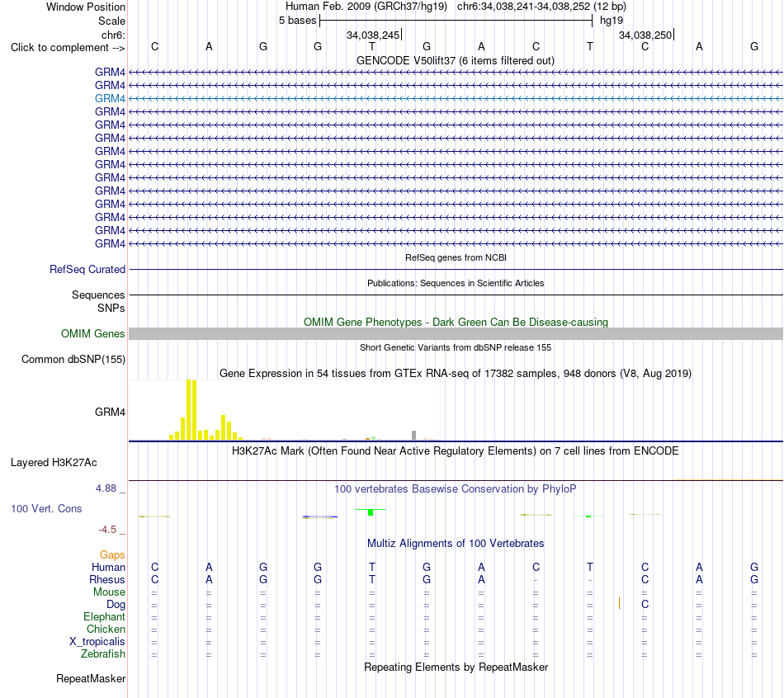
Task: Click the green PhyloP conservation bar
Action: click(371, 512)
